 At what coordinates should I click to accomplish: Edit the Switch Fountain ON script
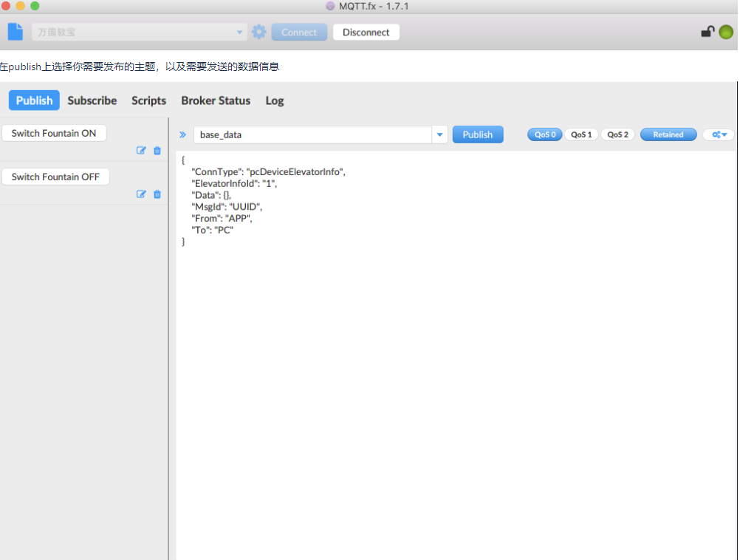click(x=140, y=151)
